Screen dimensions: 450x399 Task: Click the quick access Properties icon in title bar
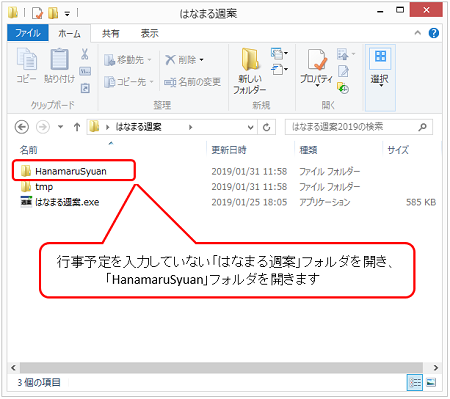pyautogui.click(x=37, y=13)
